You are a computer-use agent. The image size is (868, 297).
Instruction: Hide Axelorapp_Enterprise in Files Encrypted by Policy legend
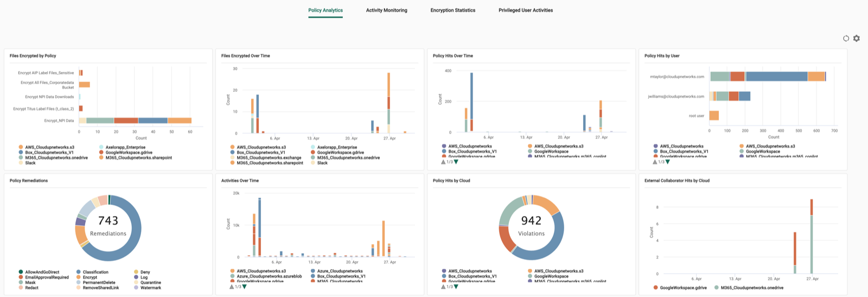point(122,147)
